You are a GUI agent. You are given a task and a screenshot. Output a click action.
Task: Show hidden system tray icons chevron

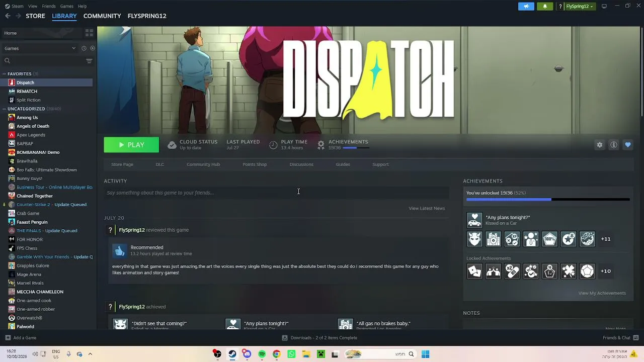90,354
